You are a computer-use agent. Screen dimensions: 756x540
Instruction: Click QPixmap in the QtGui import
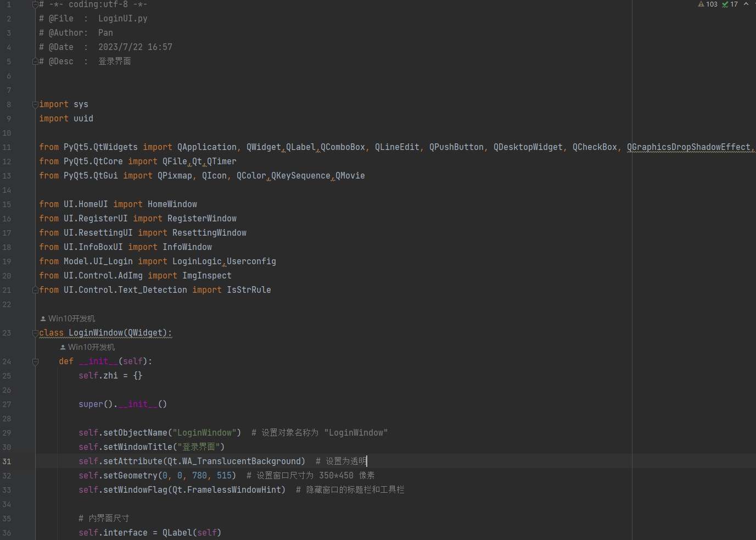tap(175, 176)
